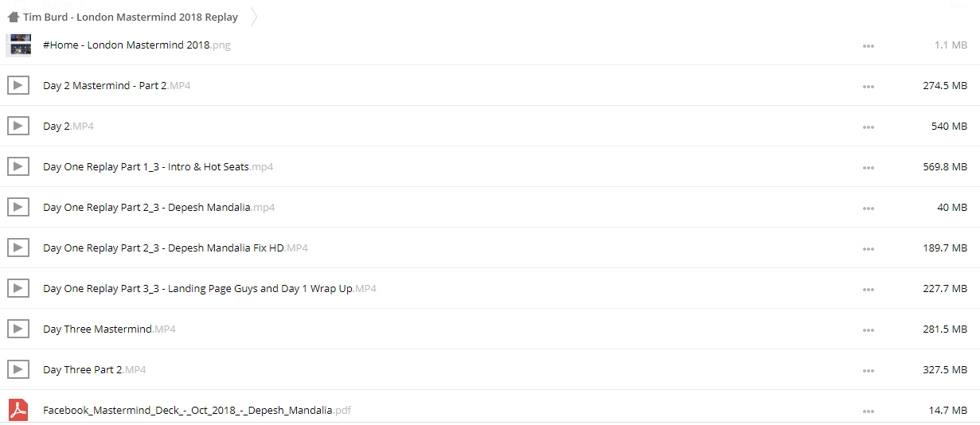Open options menu for Landing Page Guys video

pos(868,289)
